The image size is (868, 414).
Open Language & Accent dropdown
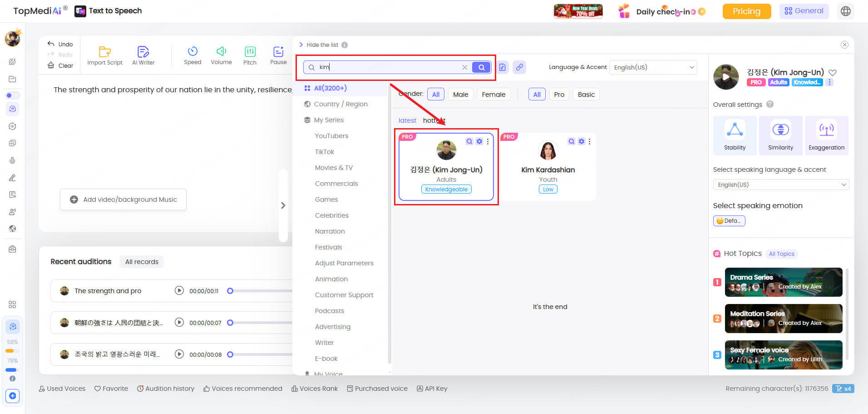point(653,67)
